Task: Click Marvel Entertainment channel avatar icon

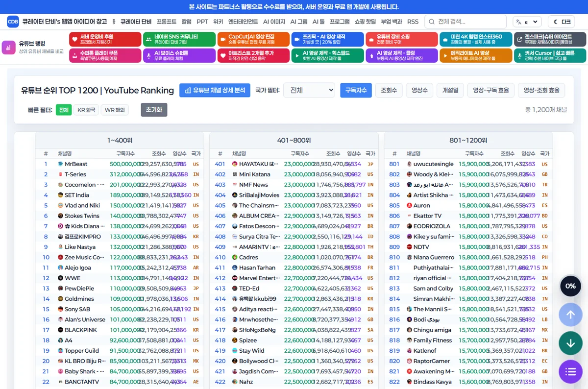Action: click(235, 278)
